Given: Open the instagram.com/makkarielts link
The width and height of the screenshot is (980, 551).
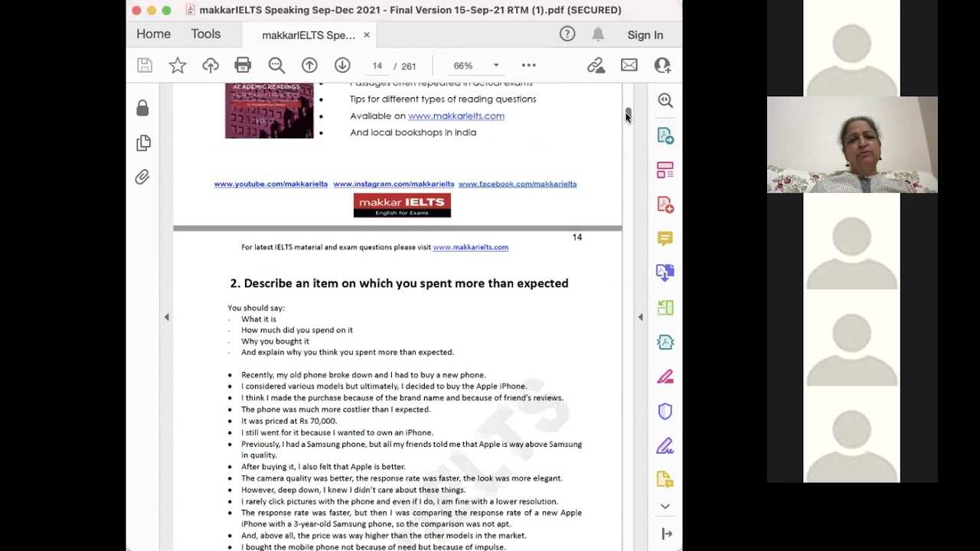Looking at the screenshot, I should tap(394, 184).
